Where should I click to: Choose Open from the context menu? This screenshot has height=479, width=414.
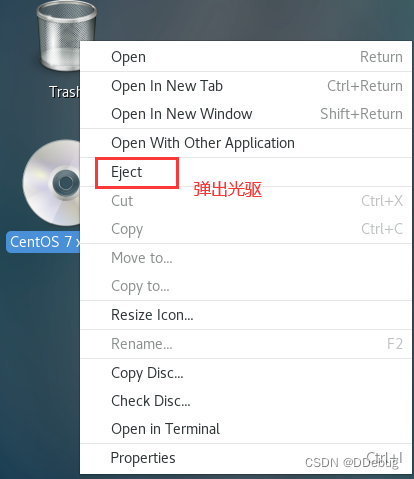pyautogui.click(x=246, y=57)
